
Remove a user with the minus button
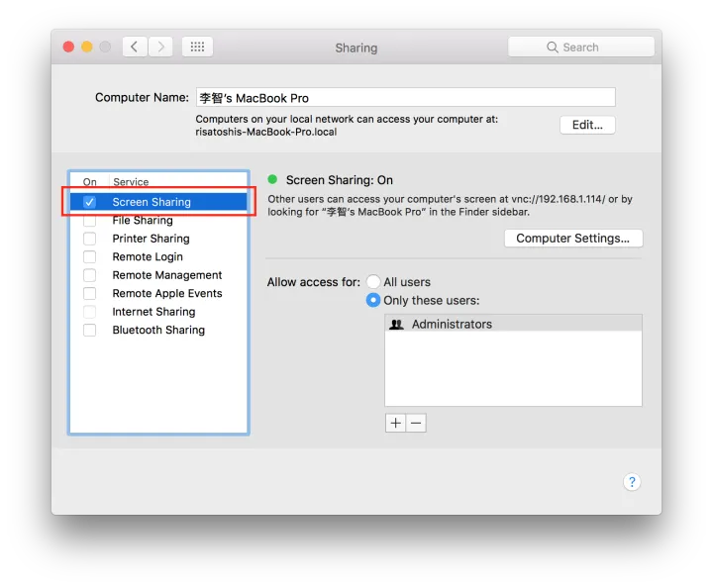click(416, 423)
